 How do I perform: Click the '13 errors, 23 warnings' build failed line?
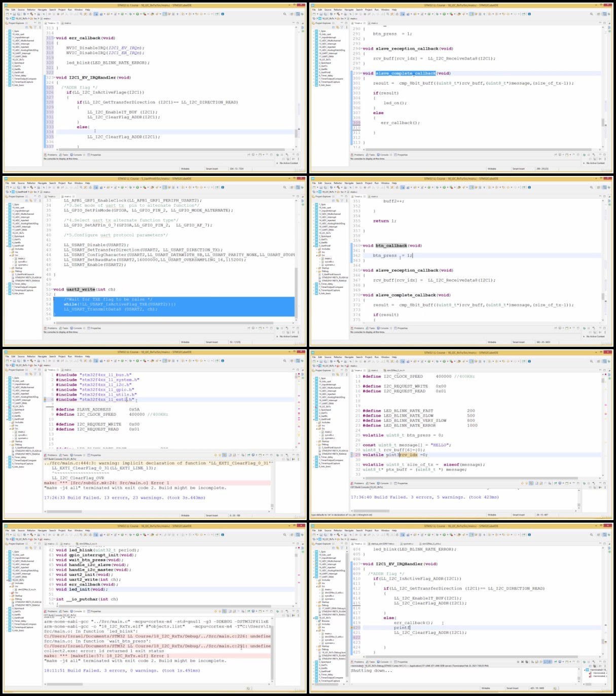click(125, 498)
